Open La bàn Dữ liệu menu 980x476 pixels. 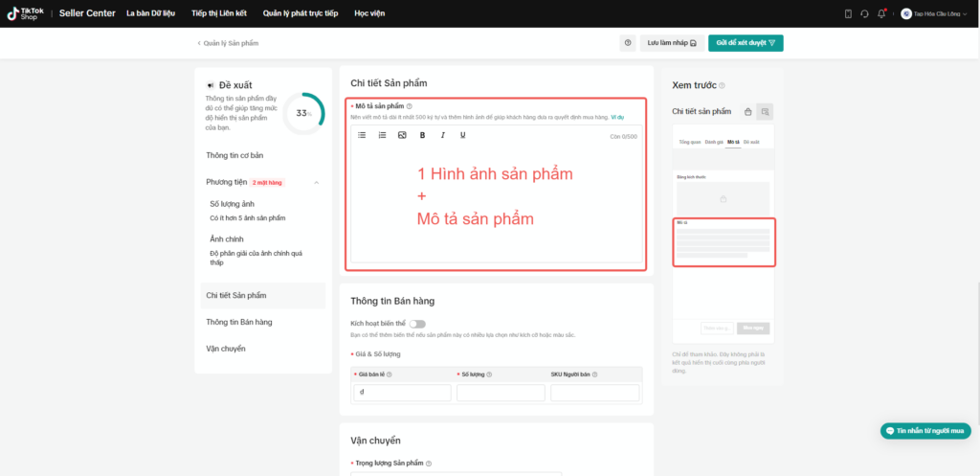(150, 13)
